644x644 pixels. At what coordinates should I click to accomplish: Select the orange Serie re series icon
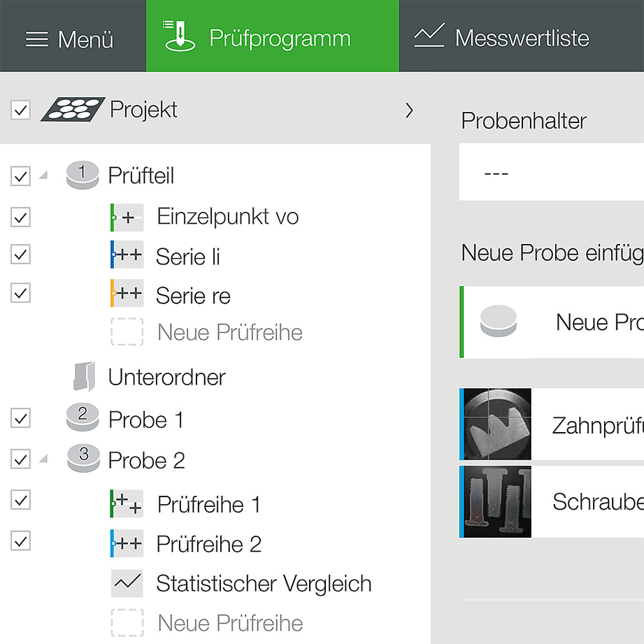(x=127, y=293)
